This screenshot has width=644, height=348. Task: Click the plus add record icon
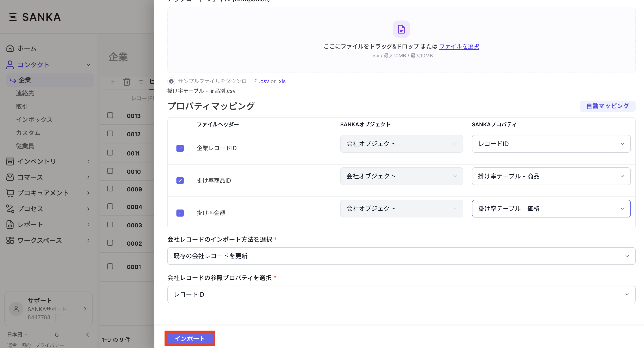(113, 82)
